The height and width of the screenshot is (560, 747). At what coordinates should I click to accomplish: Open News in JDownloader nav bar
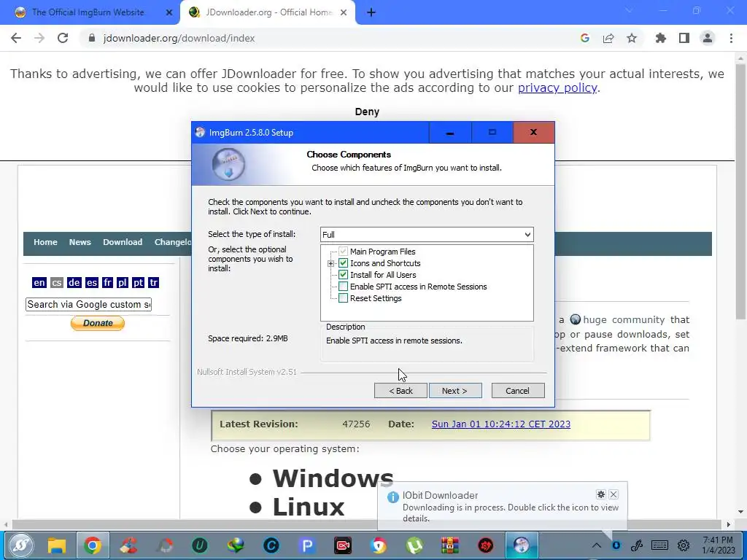(x=80, y=242)
